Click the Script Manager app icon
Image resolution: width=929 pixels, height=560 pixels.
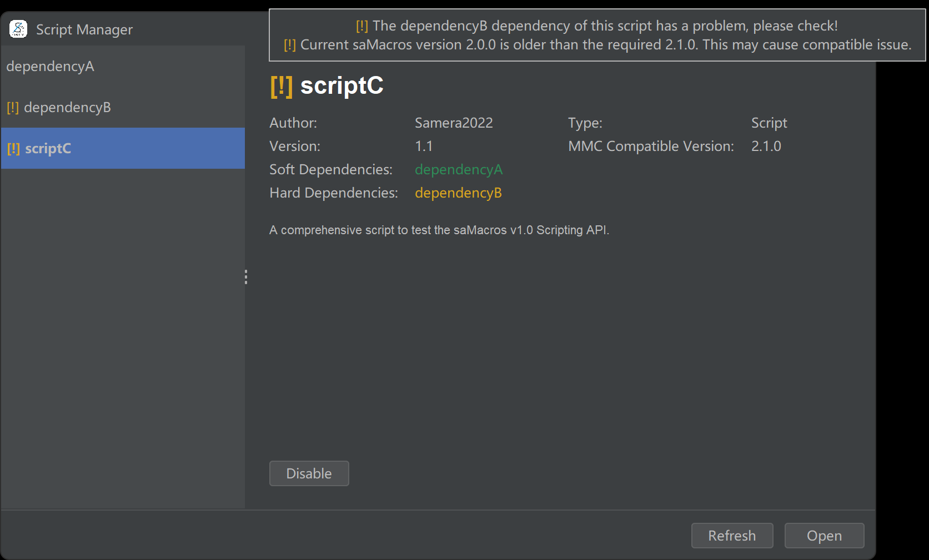click(x=18, y=29)
